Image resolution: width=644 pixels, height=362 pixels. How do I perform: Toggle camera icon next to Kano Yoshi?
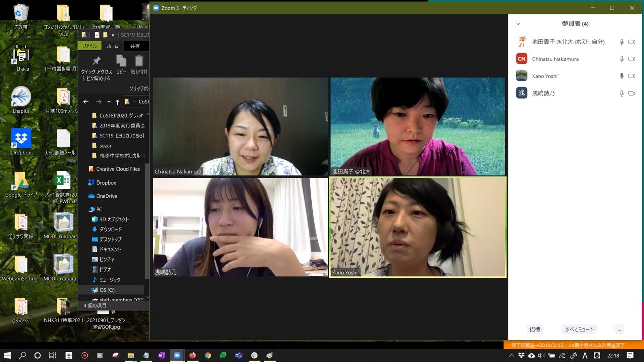(x=632, y=76)
